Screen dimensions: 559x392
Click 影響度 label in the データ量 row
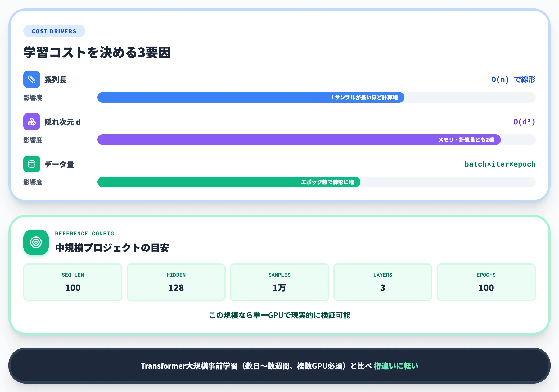click(33, 182)
